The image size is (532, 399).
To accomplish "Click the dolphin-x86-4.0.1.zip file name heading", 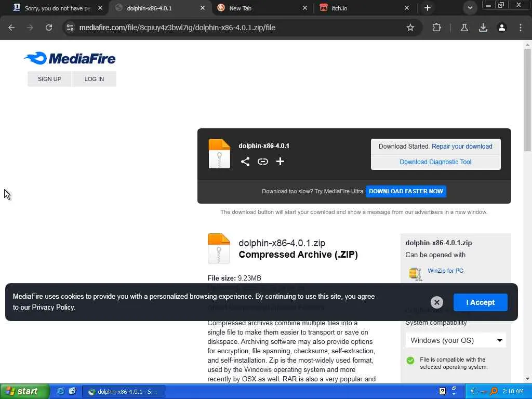I will (282, 243).
